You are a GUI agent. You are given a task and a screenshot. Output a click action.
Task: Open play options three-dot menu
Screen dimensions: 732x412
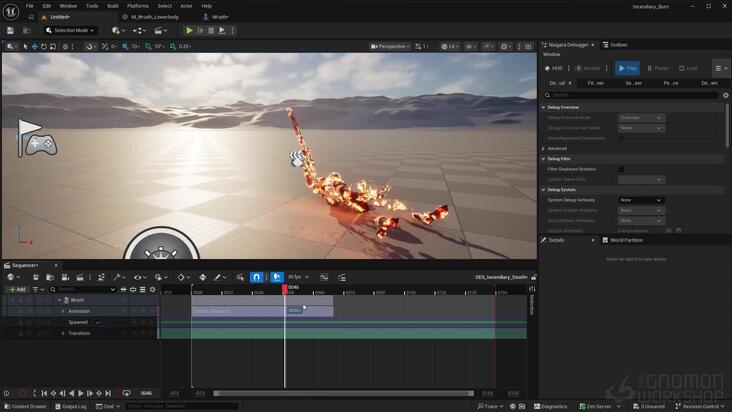[232, 30]
